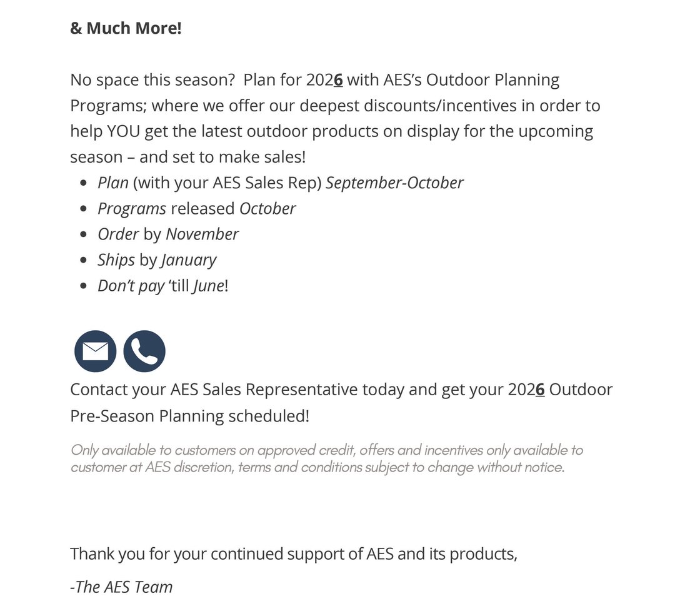
Task: Click the '-The AES Team' signature
Action: [121, 587]
